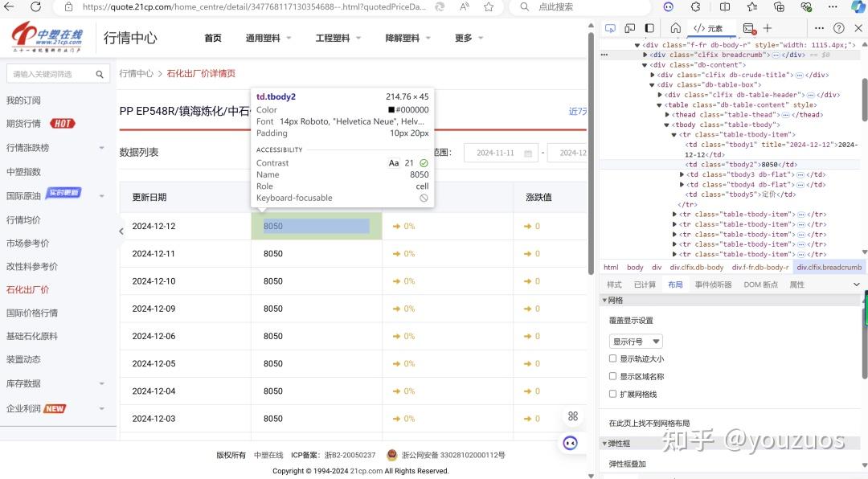Viewport: 868px width, 479px height.
Task: Open 期货行情 in the sidebar
Action: coord(23,124)
